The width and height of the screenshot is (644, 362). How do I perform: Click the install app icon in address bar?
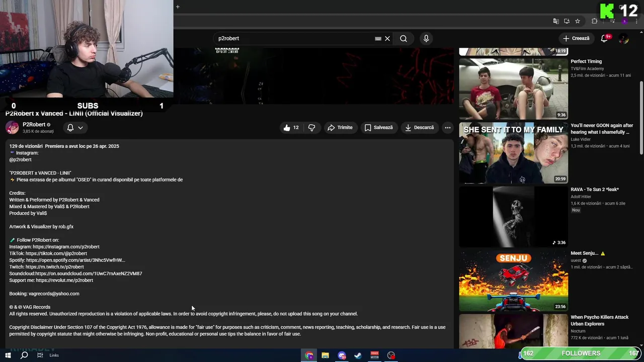567,21
